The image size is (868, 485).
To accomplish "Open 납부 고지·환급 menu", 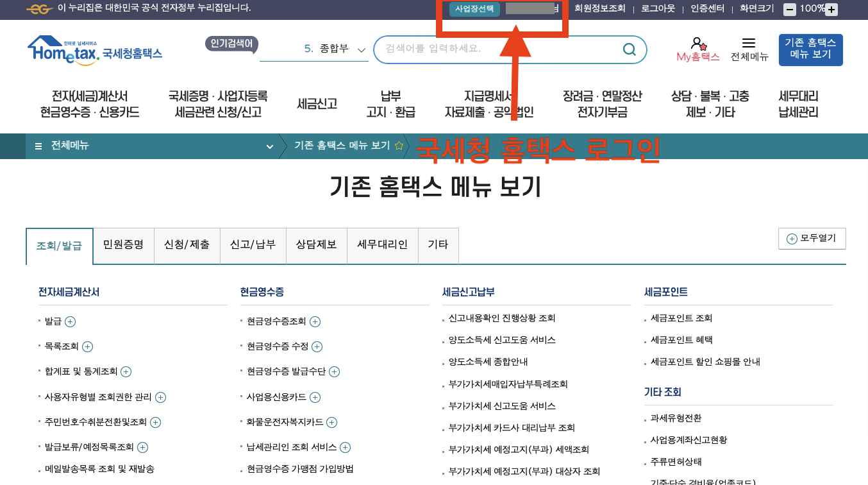I will pos(390,104).
